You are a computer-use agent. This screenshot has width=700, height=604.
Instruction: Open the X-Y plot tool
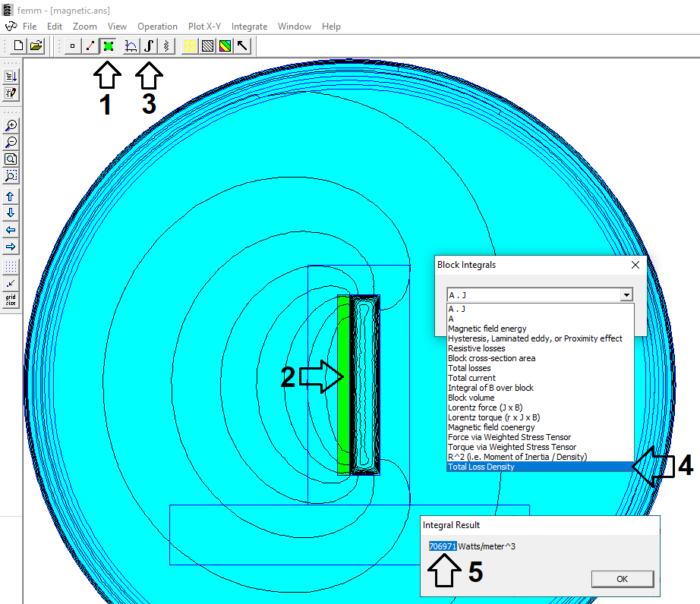pyautogui.click(x=131, y=46)
